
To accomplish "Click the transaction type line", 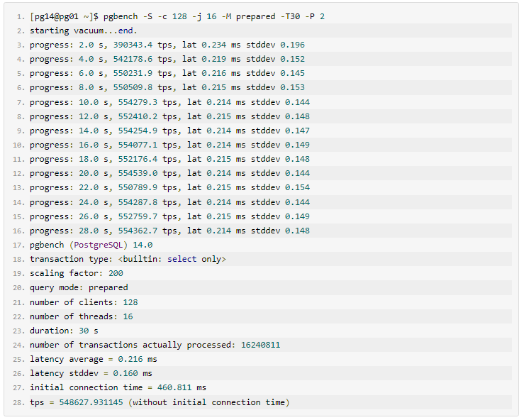I will click(128, 259).
